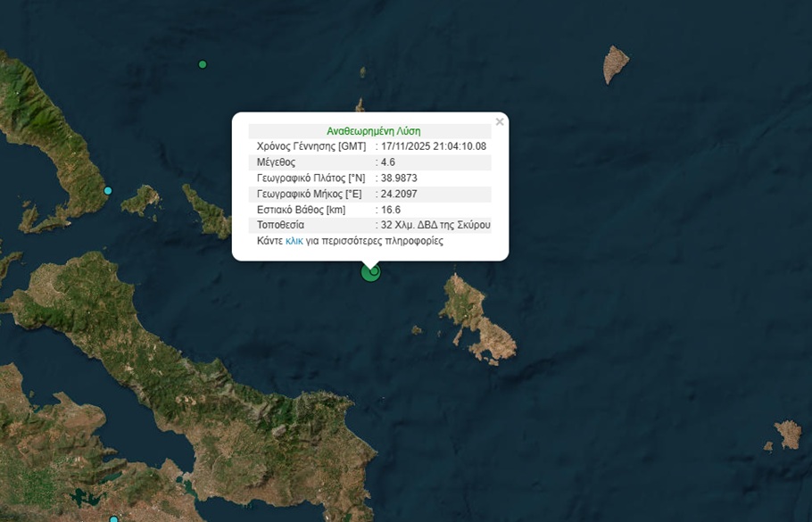Select the small green earthquake dot in the northern sea
This screenshot has width=812, height=522.
[x=203, y=64]
